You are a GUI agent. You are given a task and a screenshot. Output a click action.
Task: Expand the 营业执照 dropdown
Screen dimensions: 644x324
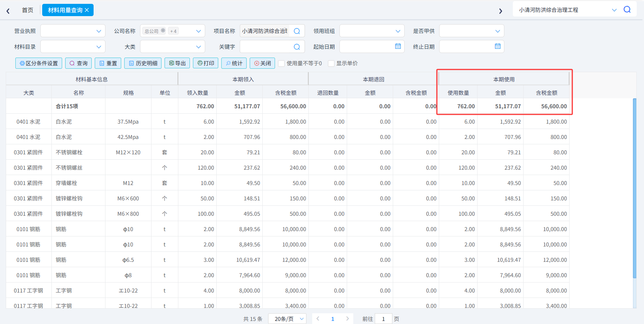(73, 31)
